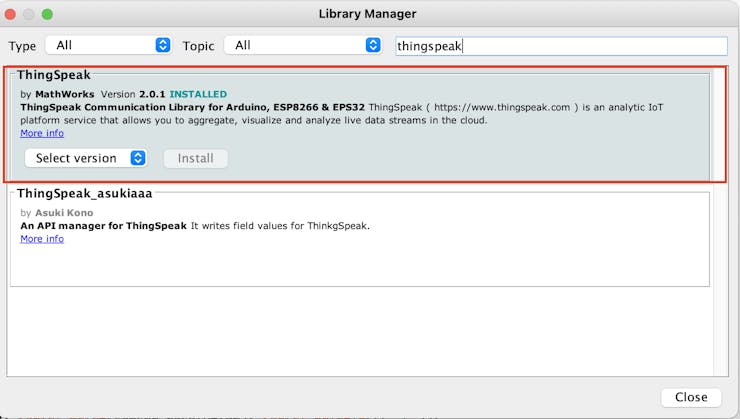Click the INSTALLED status label
This screenshot has height=419, width=740.
click(198, 94)
